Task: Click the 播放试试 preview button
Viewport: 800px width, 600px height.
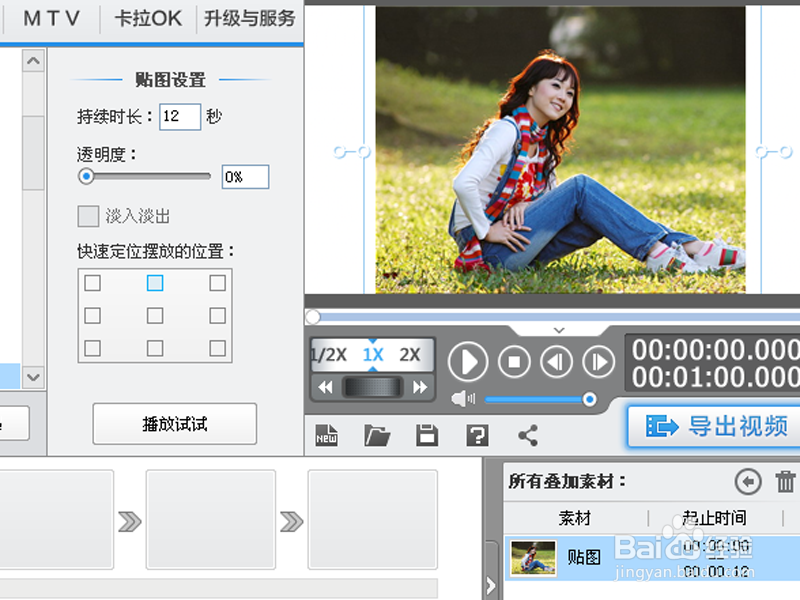Action: [x=174, y=424]
